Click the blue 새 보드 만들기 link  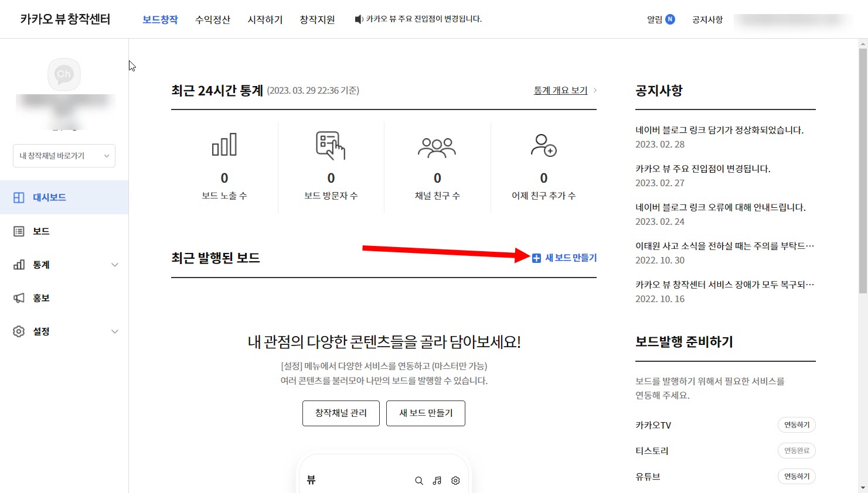pyautogui.click(x=571, y=258)
